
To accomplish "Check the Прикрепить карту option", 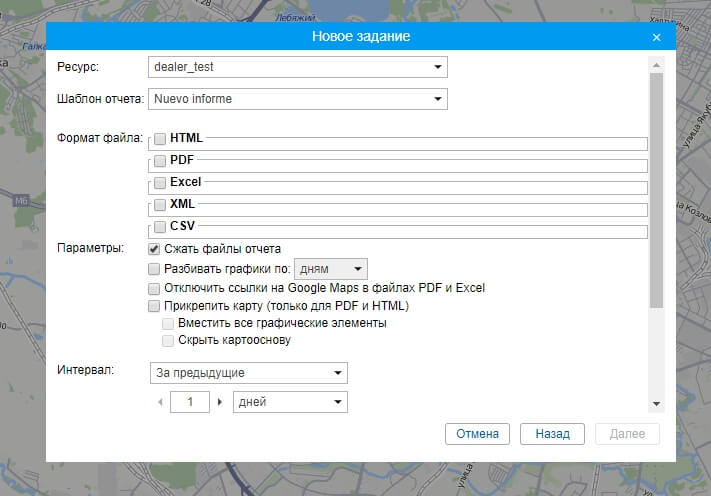I will tap(154, 306).
